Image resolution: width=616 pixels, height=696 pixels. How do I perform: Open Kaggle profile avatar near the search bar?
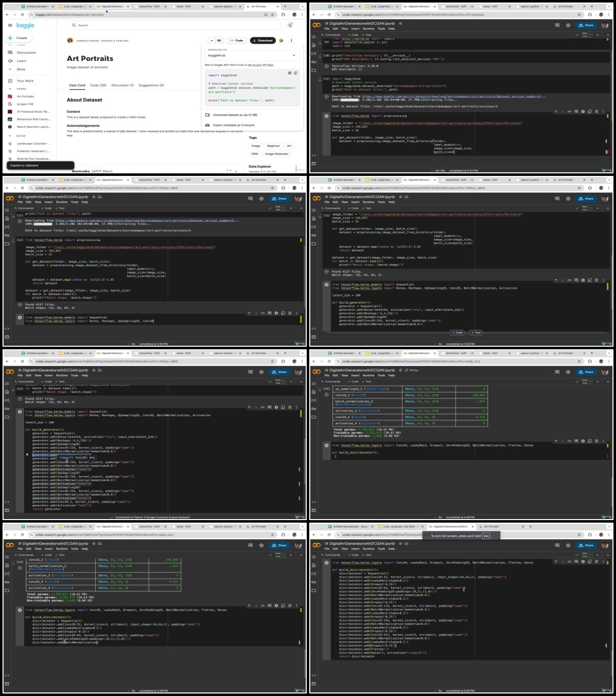point(290,25)
